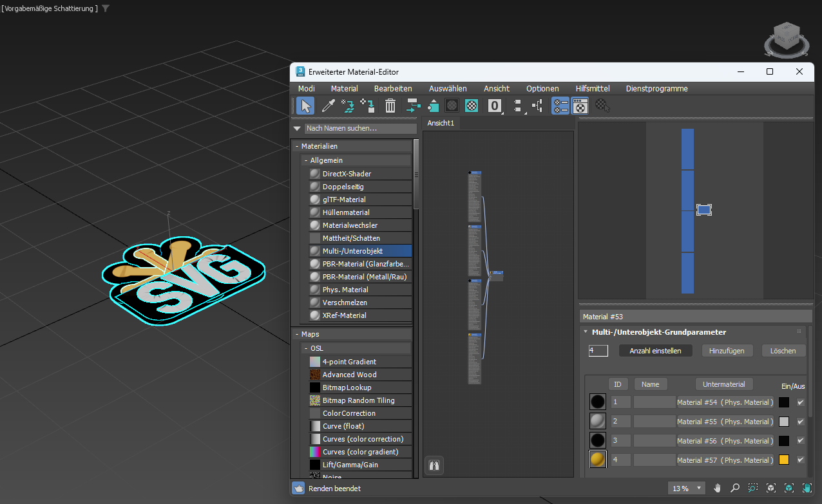
Task: Collapse the OSL subgroup
Action: [x=306, y=348]
